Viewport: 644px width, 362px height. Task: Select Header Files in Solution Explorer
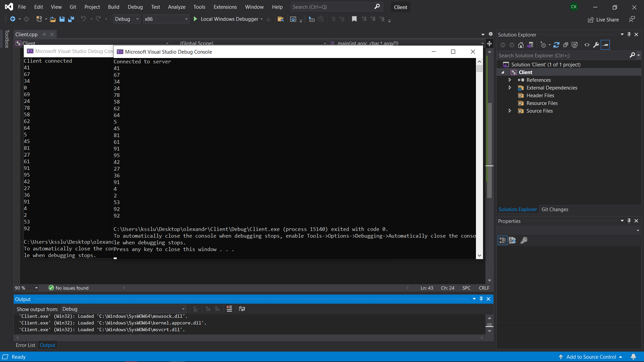click(540, 96)
